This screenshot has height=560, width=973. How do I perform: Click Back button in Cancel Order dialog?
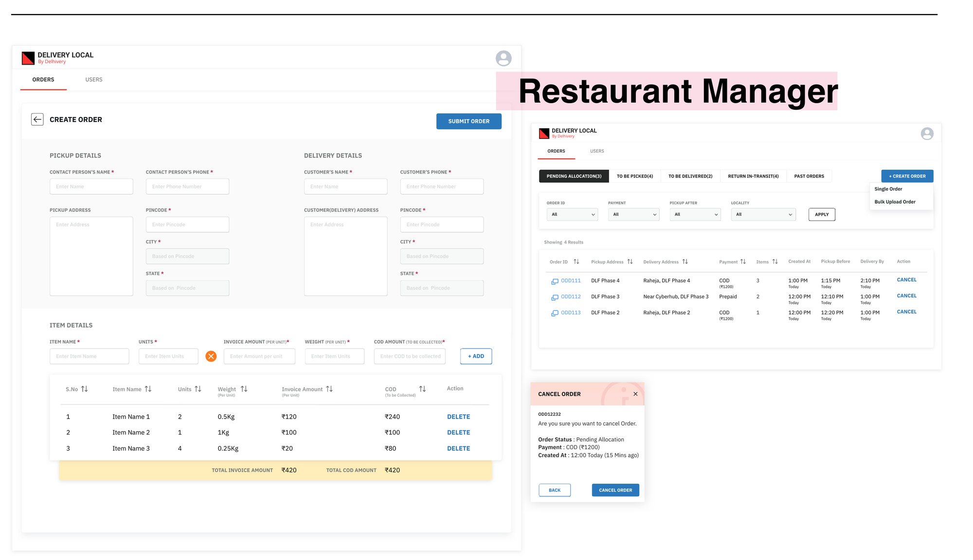(555, 490)
